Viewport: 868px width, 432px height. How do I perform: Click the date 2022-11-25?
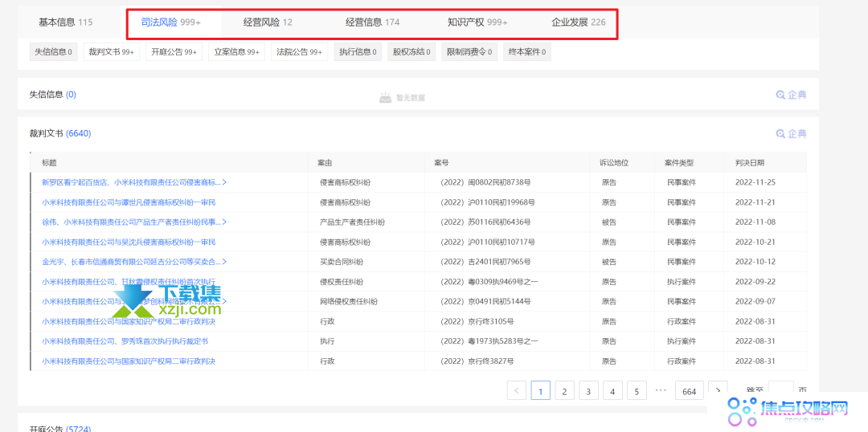coord(755,182)
